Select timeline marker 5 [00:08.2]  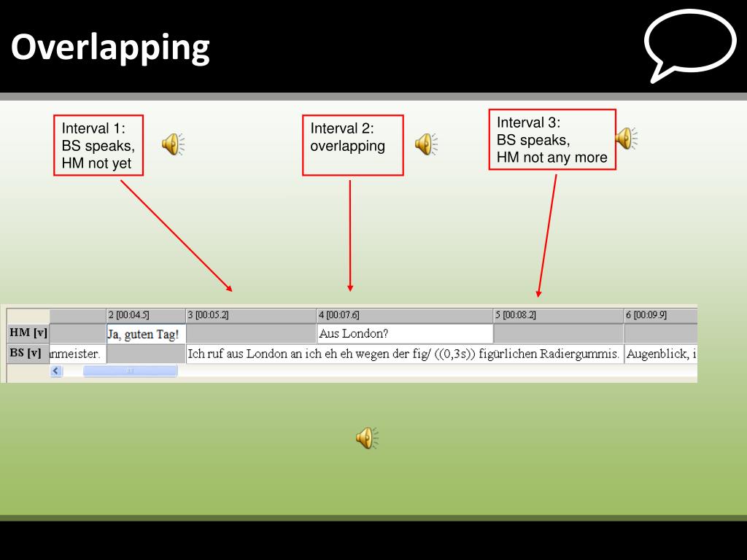pyautogui.click(x=559, y=315)
